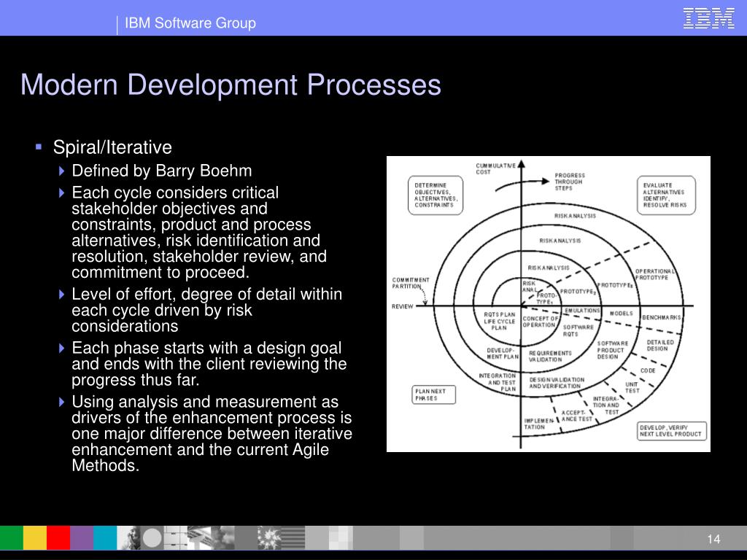Click the 'Software Rqts' label
The image size is (747, 560).
[x=578, y=330]
